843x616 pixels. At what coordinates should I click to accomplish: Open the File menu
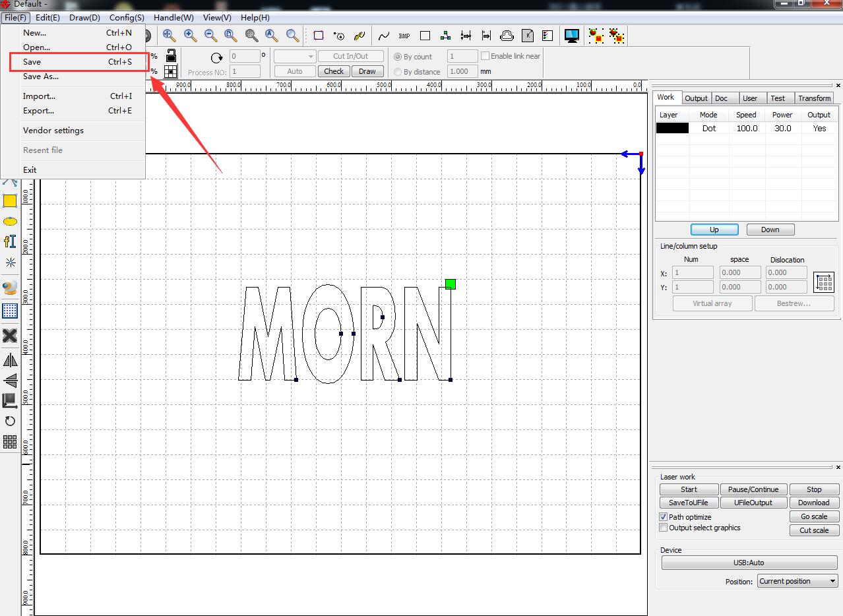click(15, 18)
